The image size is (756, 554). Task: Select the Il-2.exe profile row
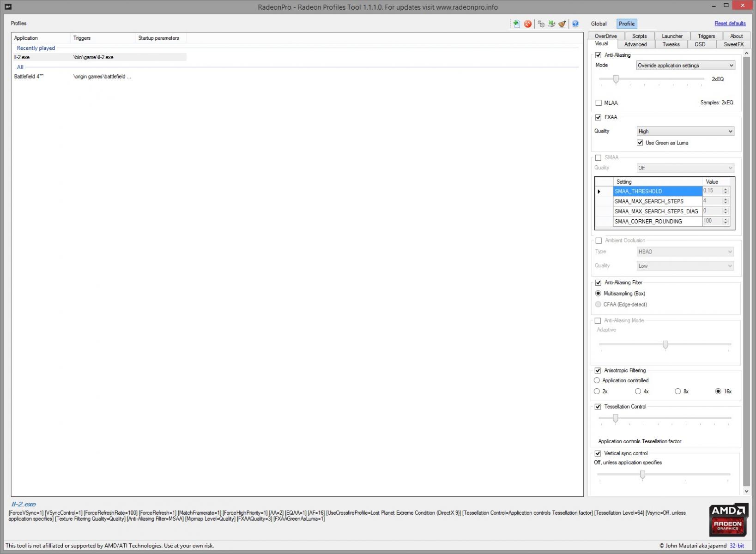(x=99, y=57)
